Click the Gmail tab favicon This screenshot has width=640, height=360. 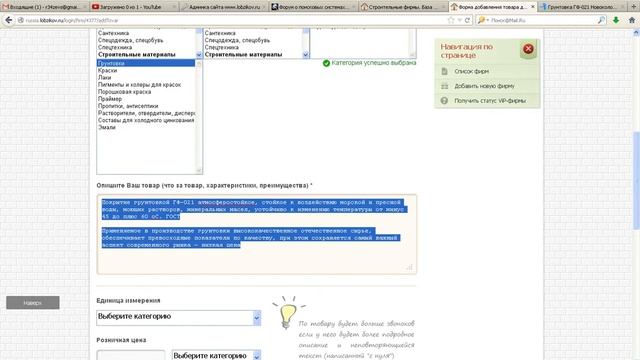(6, 7)
